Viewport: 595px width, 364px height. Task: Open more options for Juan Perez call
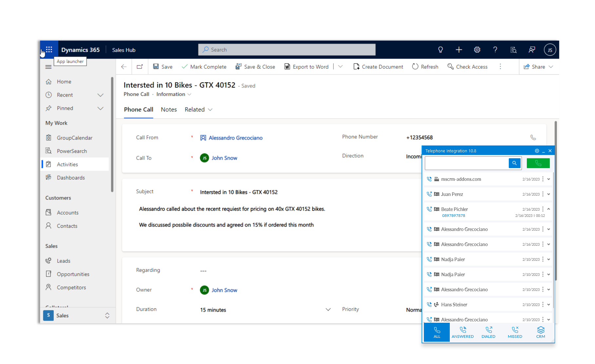543,194
